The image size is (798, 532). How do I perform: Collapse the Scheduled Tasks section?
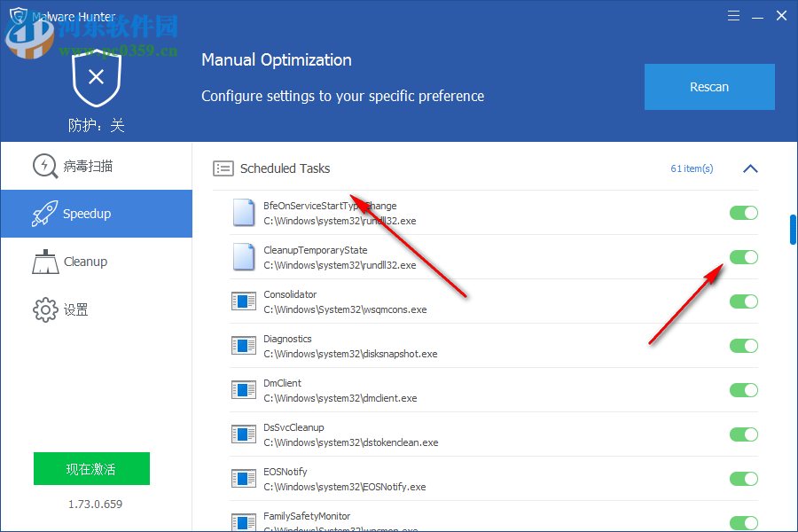(x=750, y=168)
